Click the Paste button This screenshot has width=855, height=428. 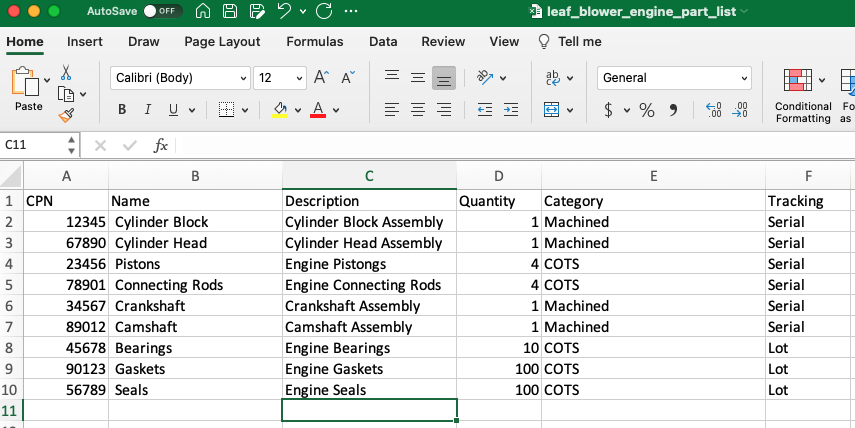point(28,90)
